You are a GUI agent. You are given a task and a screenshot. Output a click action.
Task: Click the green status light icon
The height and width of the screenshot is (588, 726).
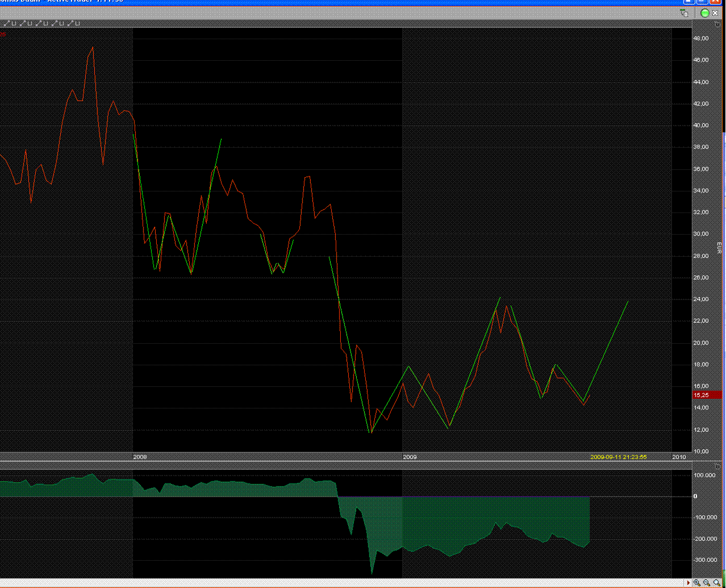tap(705, 13)
